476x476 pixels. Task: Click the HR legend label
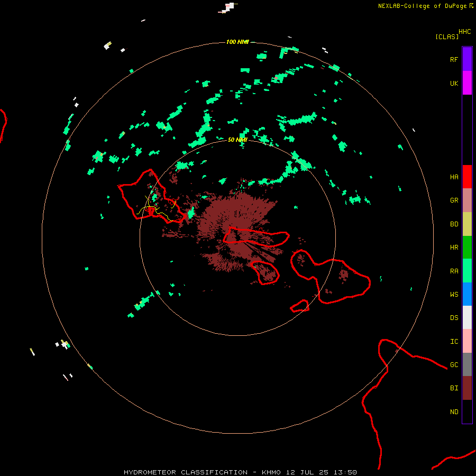(x=454, y=248)
